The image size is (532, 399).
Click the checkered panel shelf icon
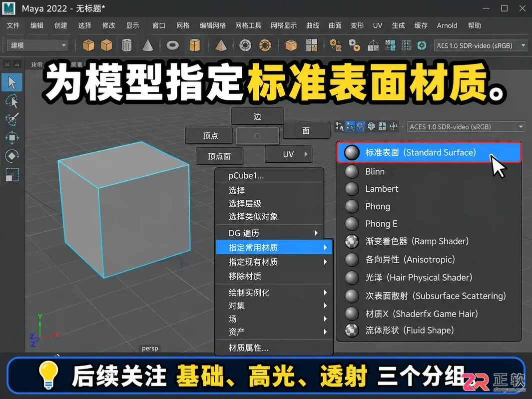pos(311,45)
